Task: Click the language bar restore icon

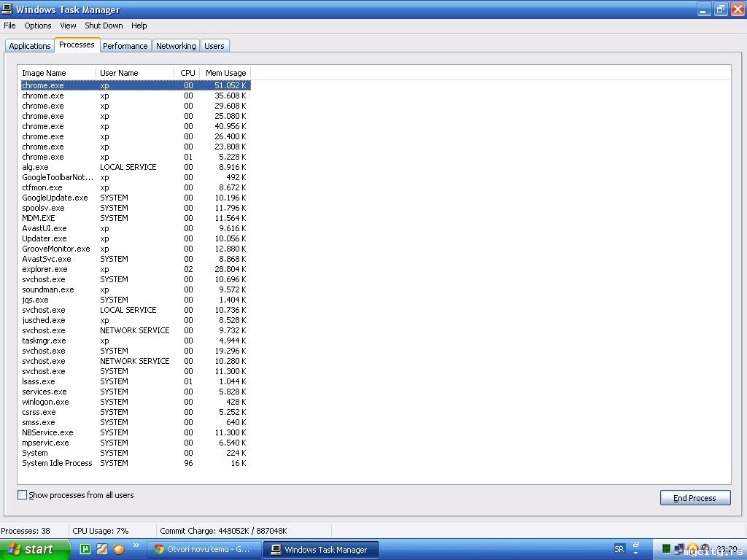Action: [635, 545]
